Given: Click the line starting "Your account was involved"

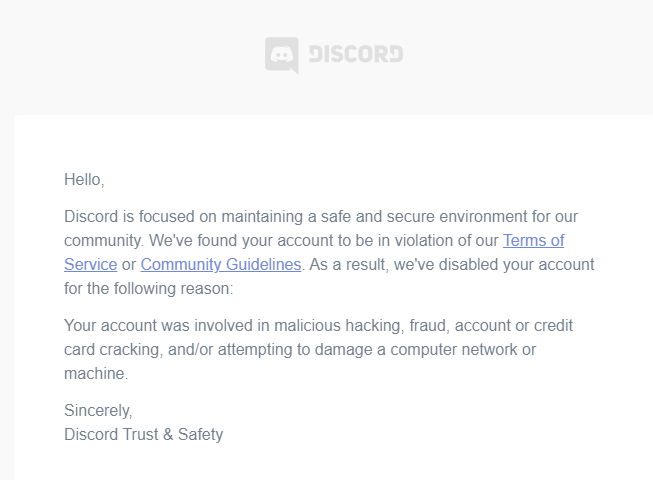Looking at the screenshot, I should (x=319, y=326).
